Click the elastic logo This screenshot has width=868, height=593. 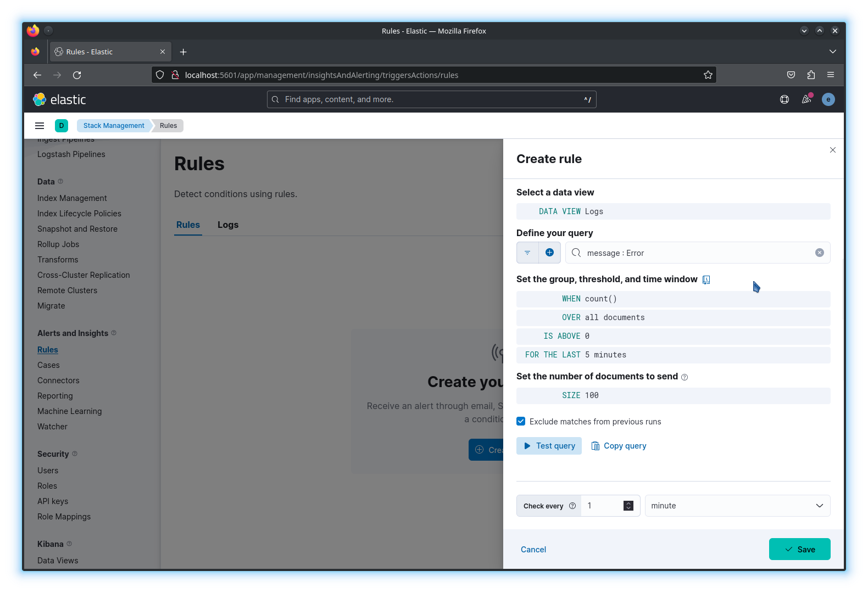click(59, 99)
